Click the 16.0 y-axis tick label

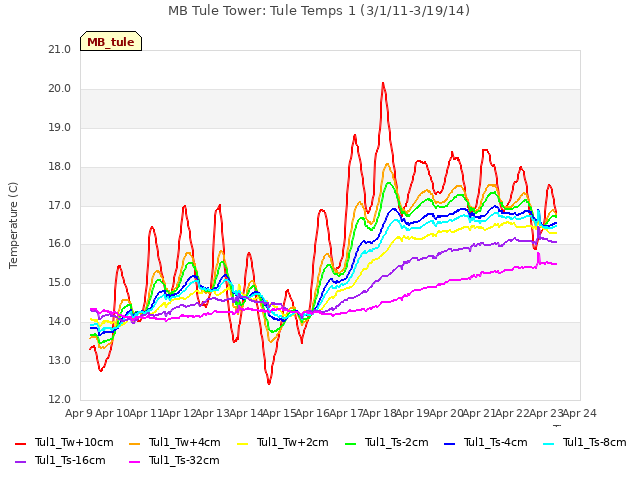click(60, 244)
